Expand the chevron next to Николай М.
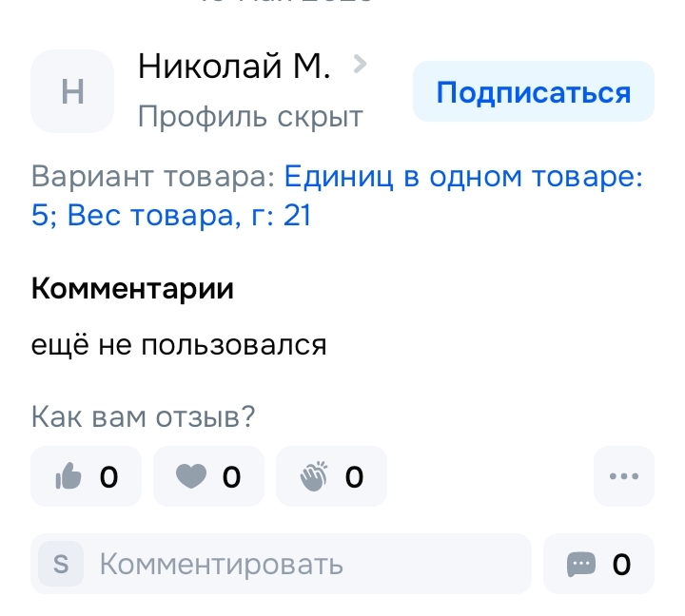The height and width of the screenshot is (616, 685). [359, 65]
